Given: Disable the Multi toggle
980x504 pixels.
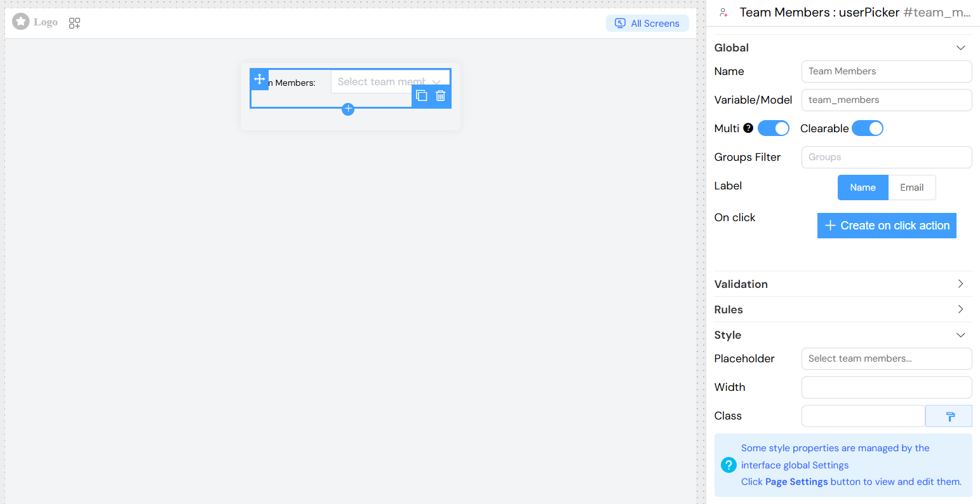Looking at the screenshot, I should pyautogui.click(x=773, y=128).
